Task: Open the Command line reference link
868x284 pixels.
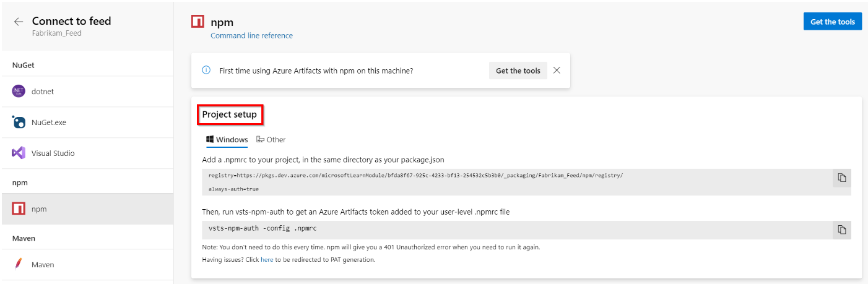Action: click(x=251, y=36)
